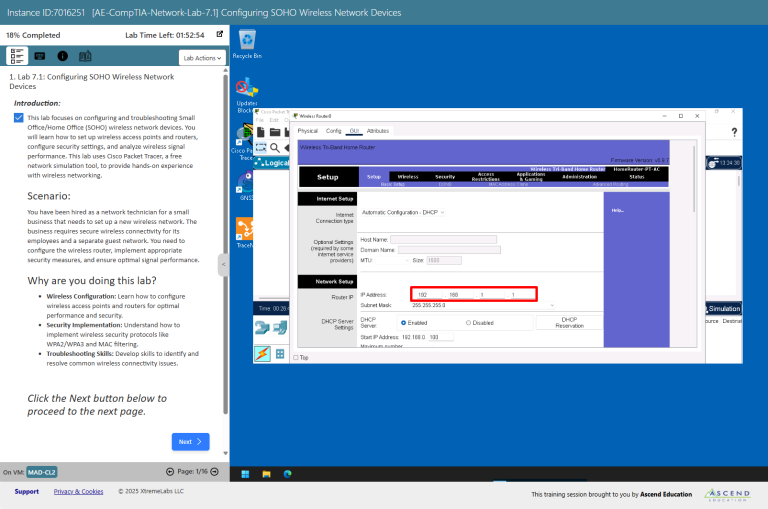Go to the next lab page arrow
Viewport: 768px width, 509px height.
pos(215,472)
